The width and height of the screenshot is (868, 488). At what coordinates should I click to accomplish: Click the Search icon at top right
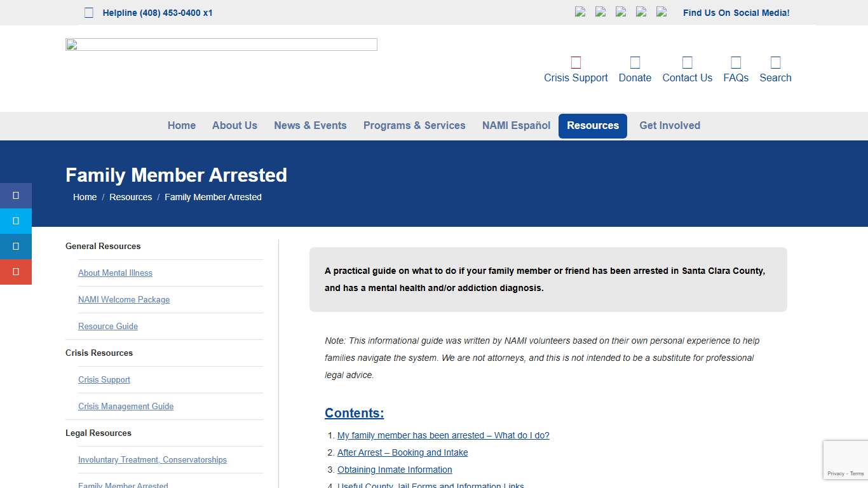tap(775, 62)
